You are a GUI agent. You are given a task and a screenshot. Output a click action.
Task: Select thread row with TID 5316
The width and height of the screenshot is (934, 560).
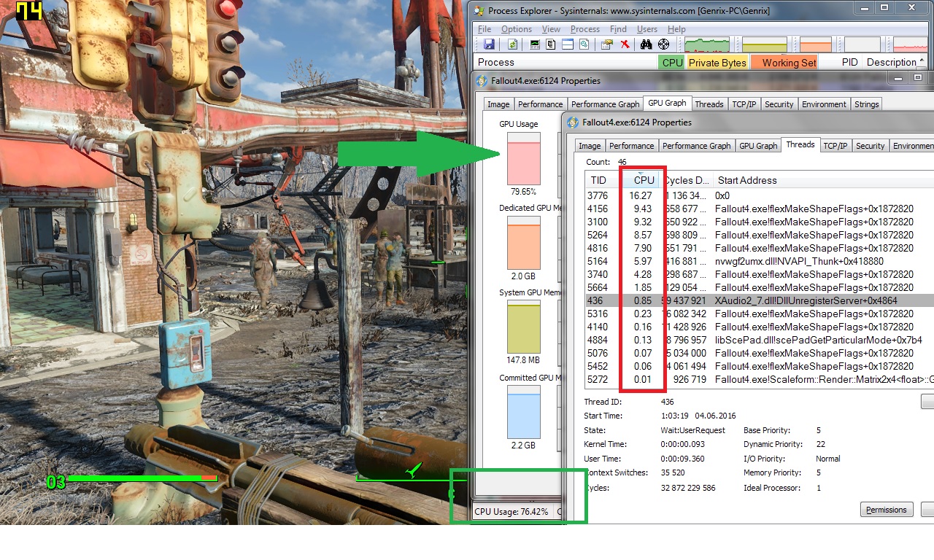coord(760,314)
